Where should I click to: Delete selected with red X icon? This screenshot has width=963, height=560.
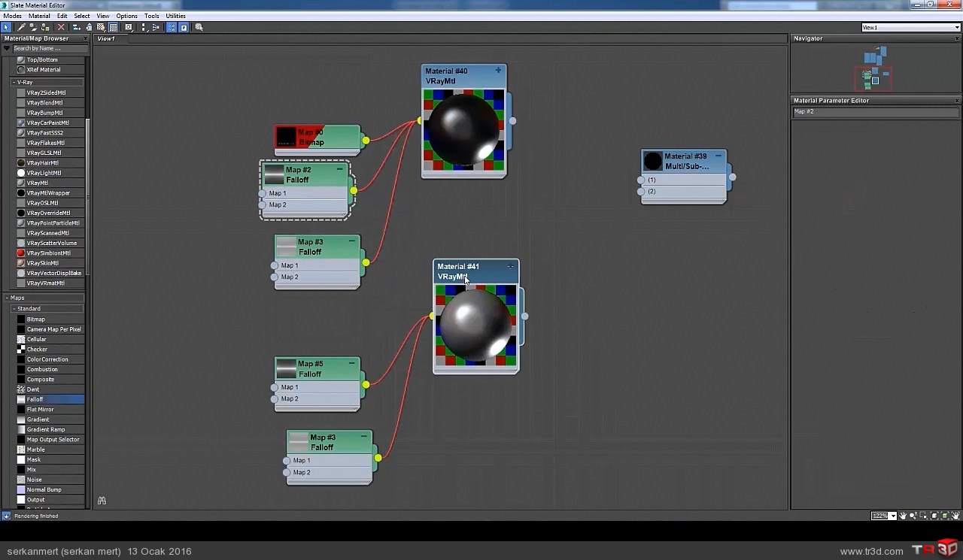coord(61,27)
